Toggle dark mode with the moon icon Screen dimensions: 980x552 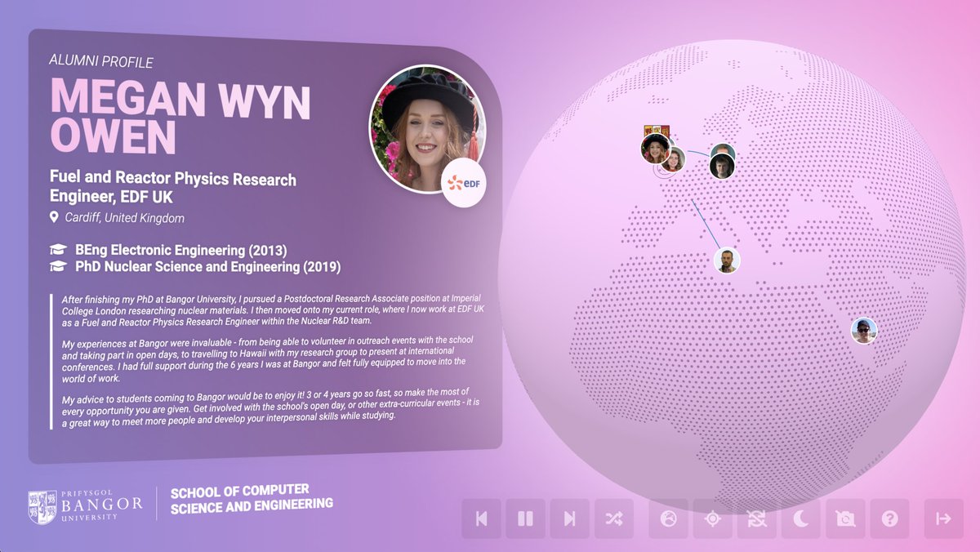(x=800, y=519)
